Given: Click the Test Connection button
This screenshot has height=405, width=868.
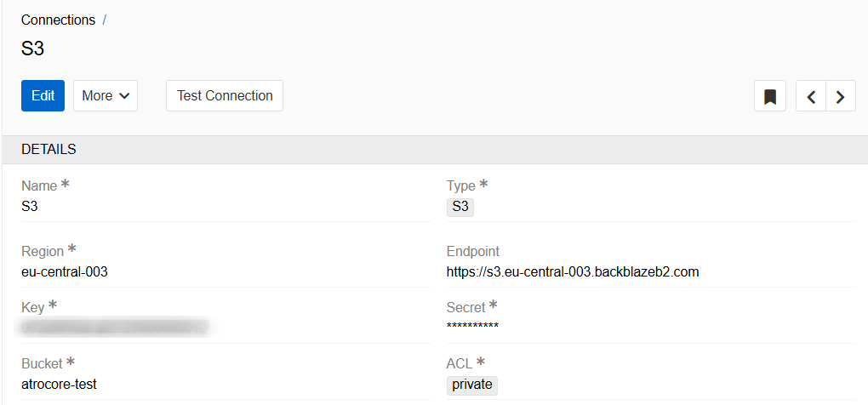Looking at the screenshot, I should click(225, 96).
